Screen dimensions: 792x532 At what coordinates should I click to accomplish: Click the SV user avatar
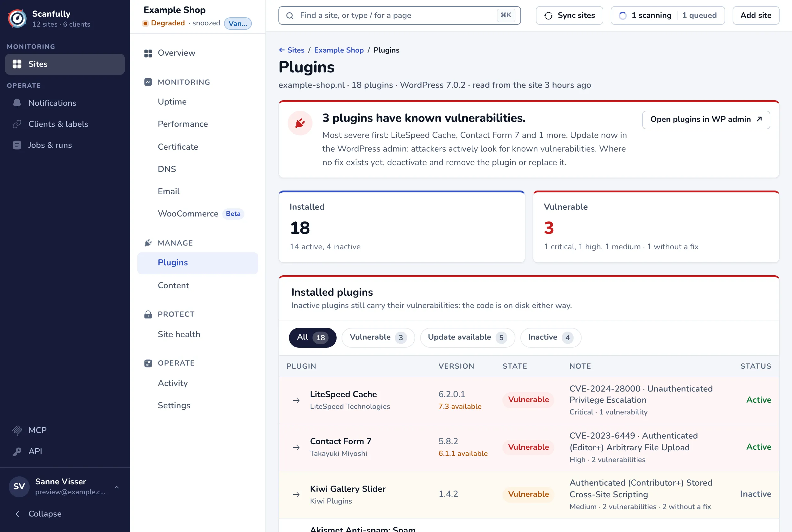[x=19, y=487]
